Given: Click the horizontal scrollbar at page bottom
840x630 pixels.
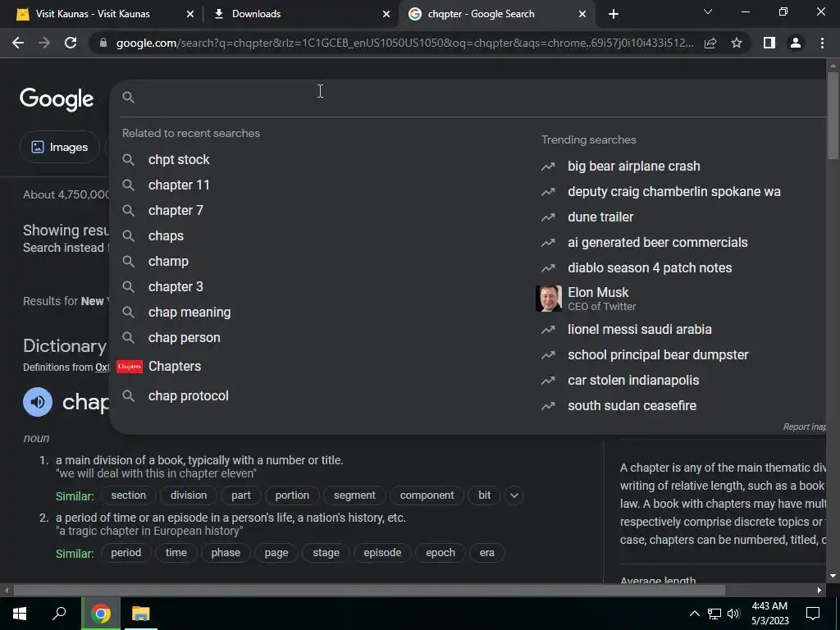Looking at the screenshot, I should [369, 591].
